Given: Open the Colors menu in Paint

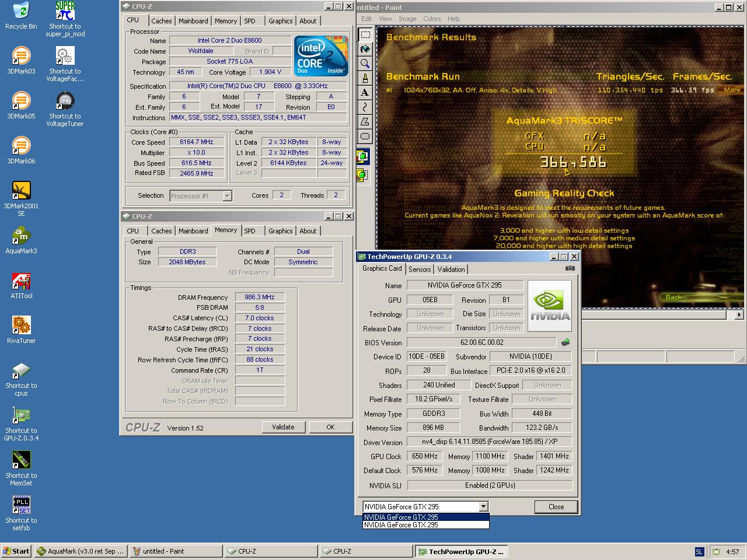Looking at the screenshot, I should point(432,19).
